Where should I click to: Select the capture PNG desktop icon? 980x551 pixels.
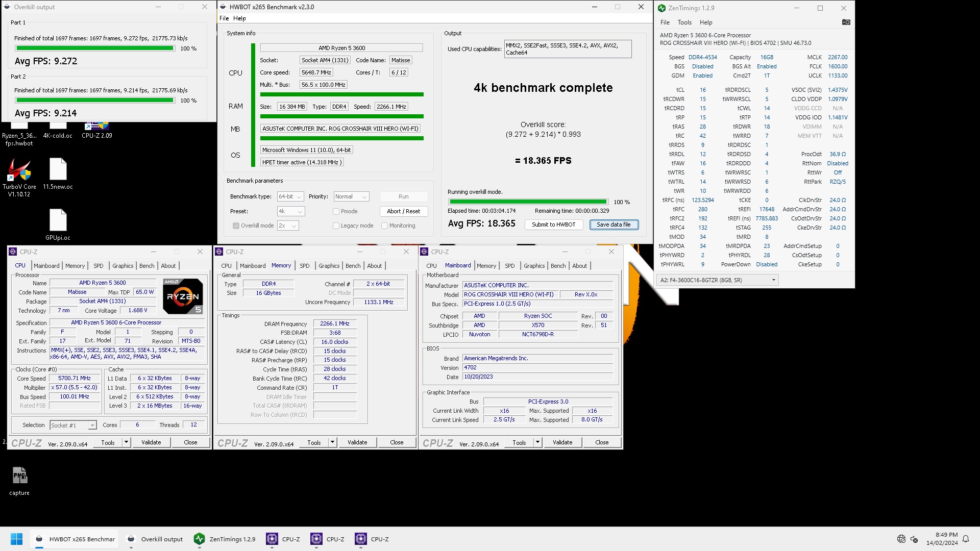click(x=19, y=481)
